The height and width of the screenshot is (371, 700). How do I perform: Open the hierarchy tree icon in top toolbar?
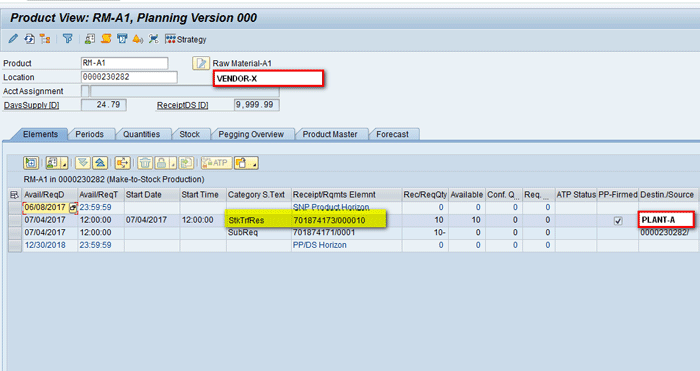click(x=45, y=39)
